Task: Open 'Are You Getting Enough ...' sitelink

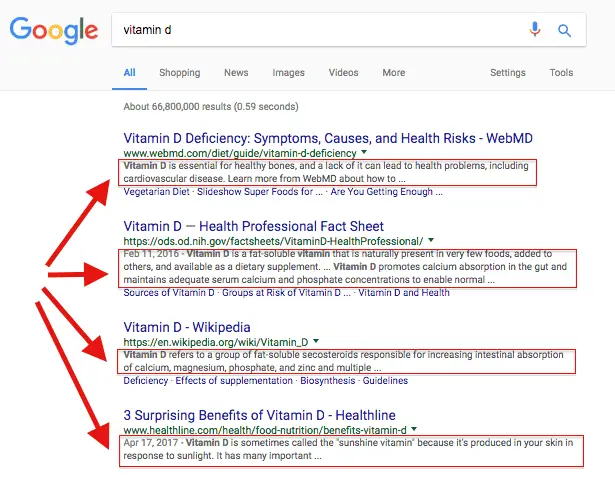Action: point(386,192)
